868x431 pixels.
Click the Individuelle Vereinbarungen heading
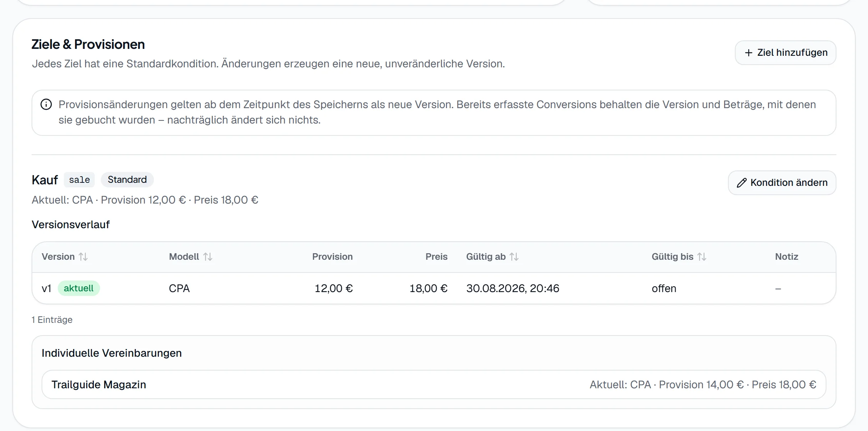click(x=112, y=353)
